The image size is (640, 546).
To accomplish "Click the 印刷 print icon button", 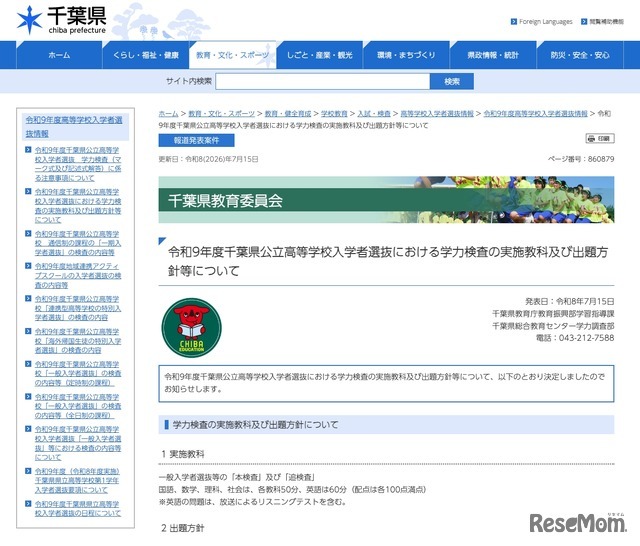I will click(600, 139).
